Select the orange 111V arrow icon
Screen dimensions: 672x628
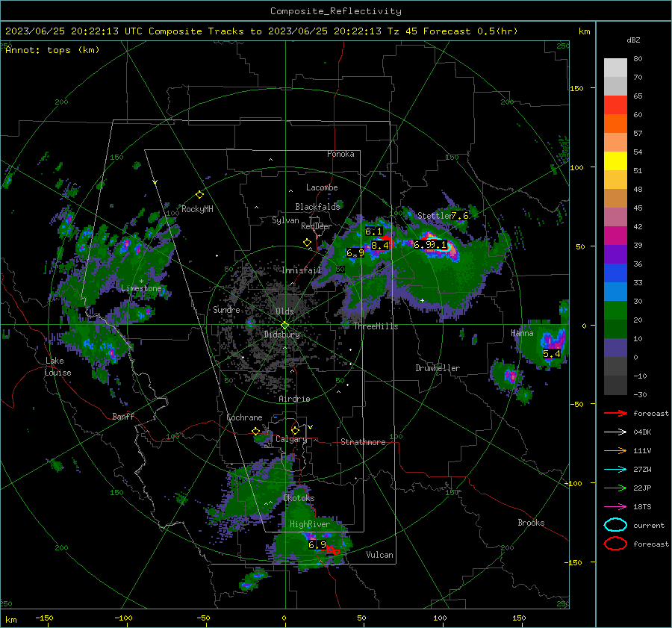[x=615, y=450]
